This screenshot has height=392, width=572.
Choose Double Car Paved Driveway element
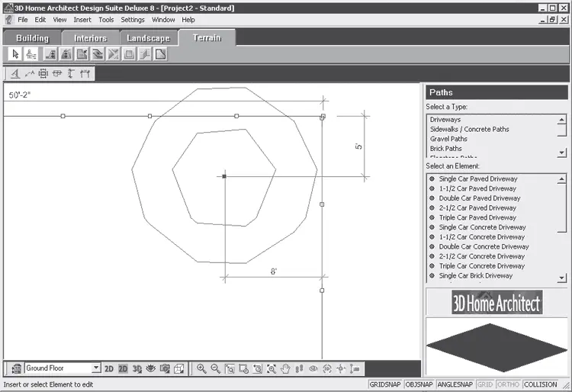(479, 198)
